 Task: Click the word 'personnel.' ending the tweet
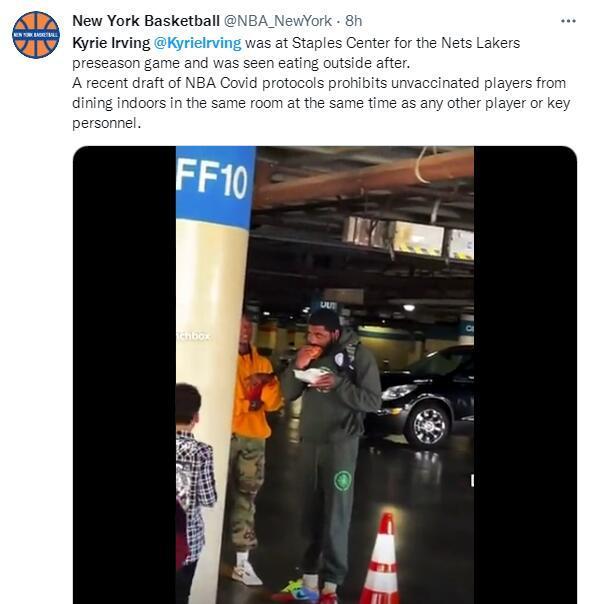pyautogui.click(x=106, y=123)
